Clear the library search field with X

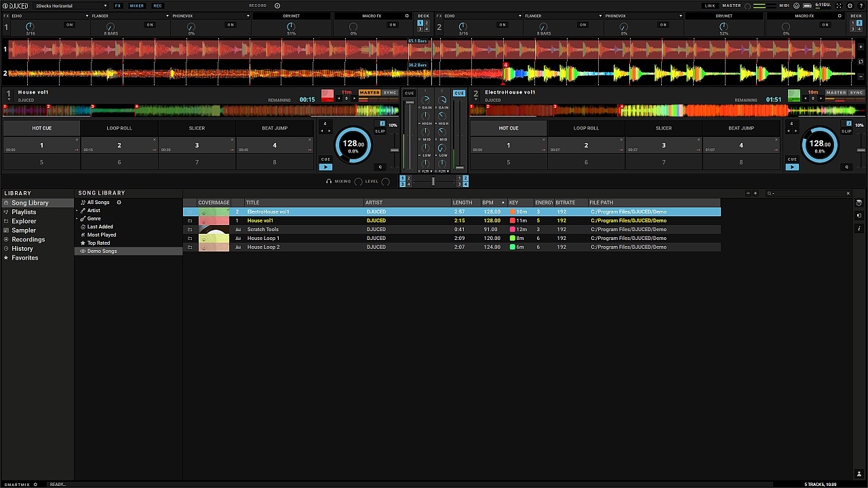coord(848,193)
